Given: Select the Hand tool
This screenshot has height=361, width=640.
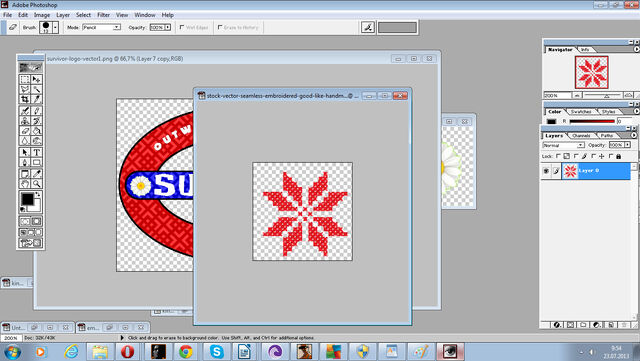Looking at the screenshot, I should point(25,184).
